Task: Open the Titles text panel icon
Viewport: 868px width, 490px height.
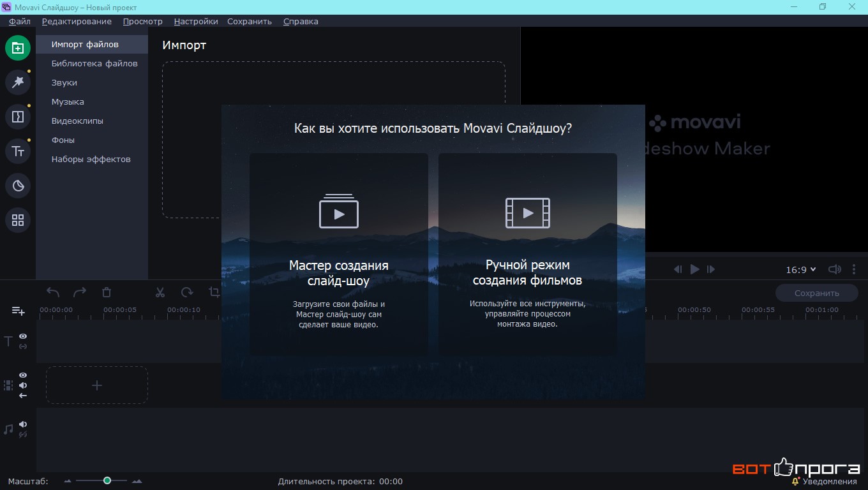Action: [x=18, y=151]
